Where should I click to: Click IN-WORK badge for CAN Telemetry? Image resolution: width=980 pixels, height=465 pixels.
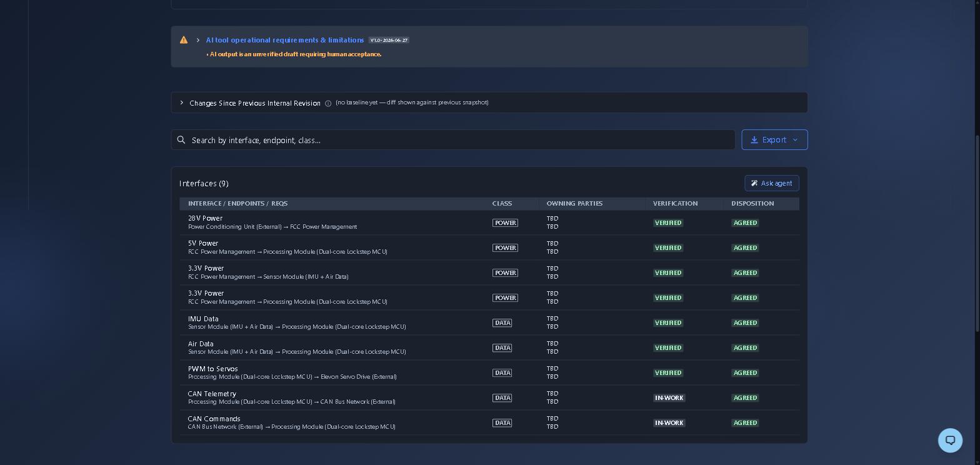click(669, 398)
